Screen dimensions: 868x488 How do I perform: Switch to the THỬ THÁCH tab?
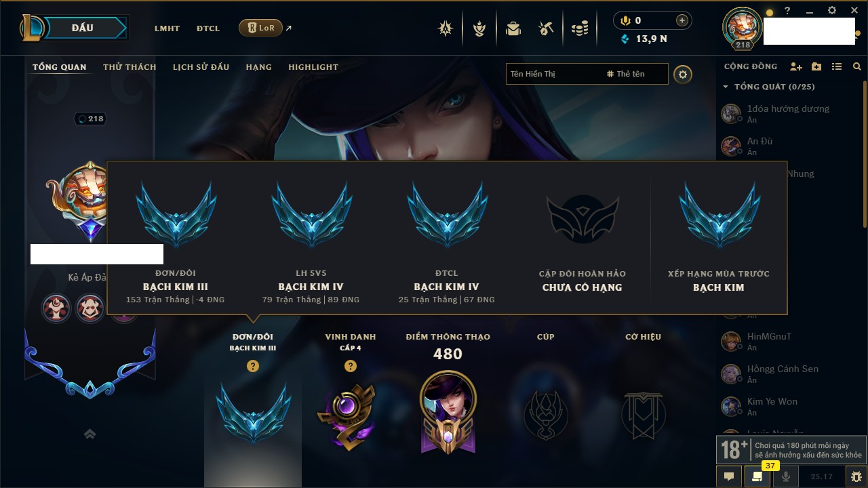pyautogui.click(x=130, y=67)
